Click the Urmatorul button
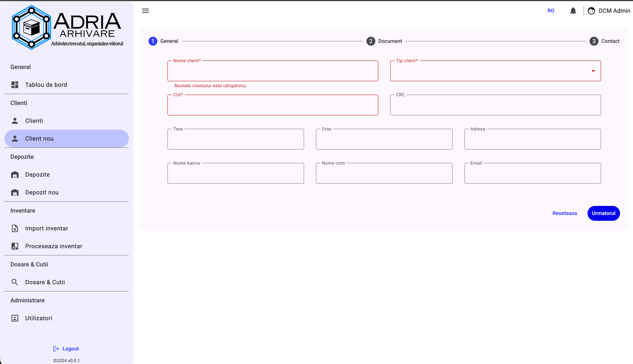This screenshot has width=633, height=364. [603, 213]
